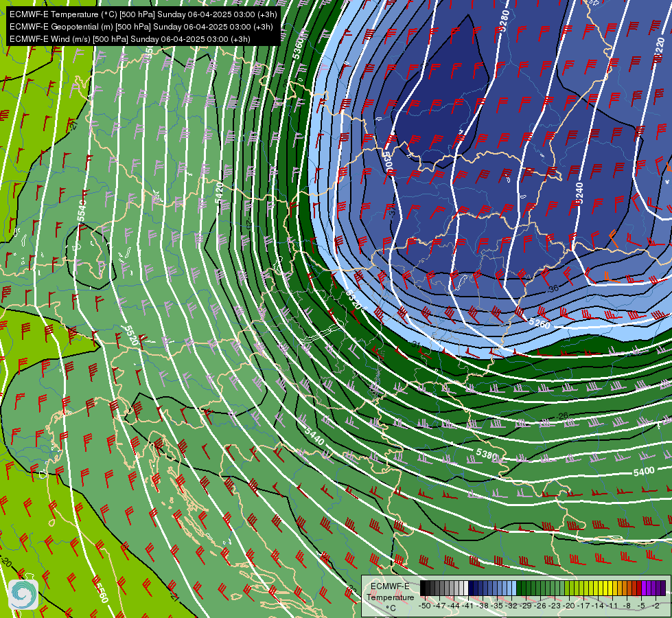
Task: Click the 5420 geopotential contour label
Action: tap(219, 192)
